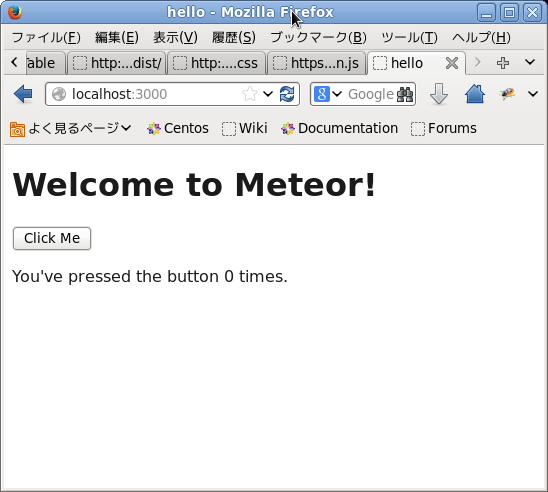
Task: Maximize the Firefox window
Action: point(509,13)
